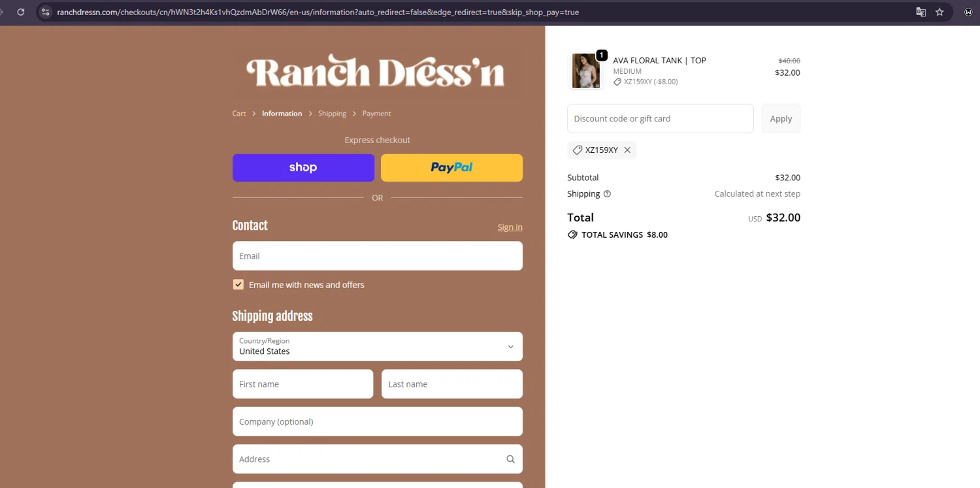Open the browser profile icon
This screenshot has width=980, height=488.
968,12
